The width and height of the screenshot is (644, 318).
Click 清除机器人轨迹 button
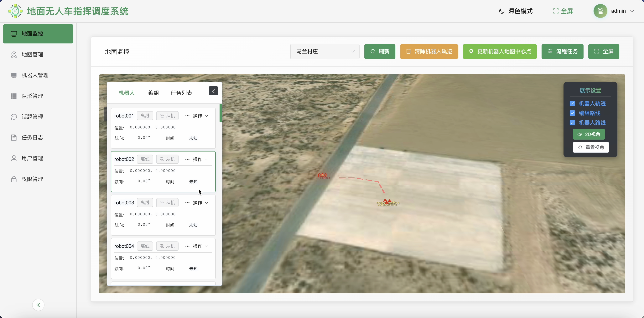pyautogui.click(x=429, y=51)
